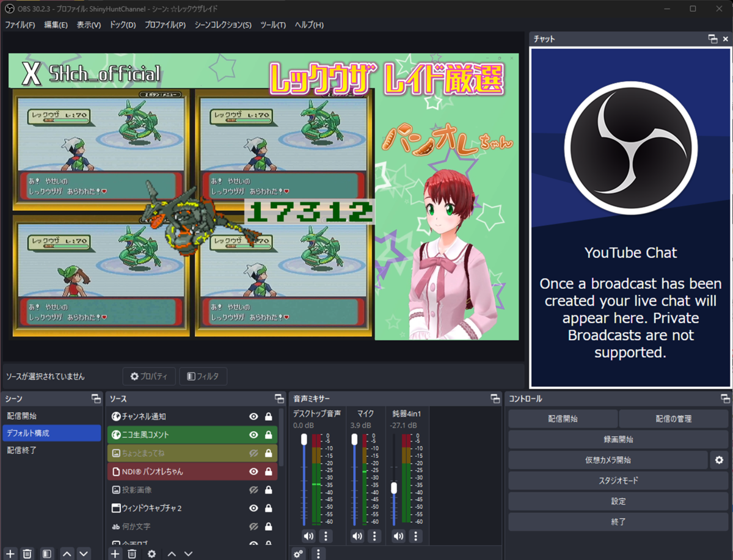The image size is (733, 560).
Task: Open the プロファイル(P) menu
Action: (166, 25)
